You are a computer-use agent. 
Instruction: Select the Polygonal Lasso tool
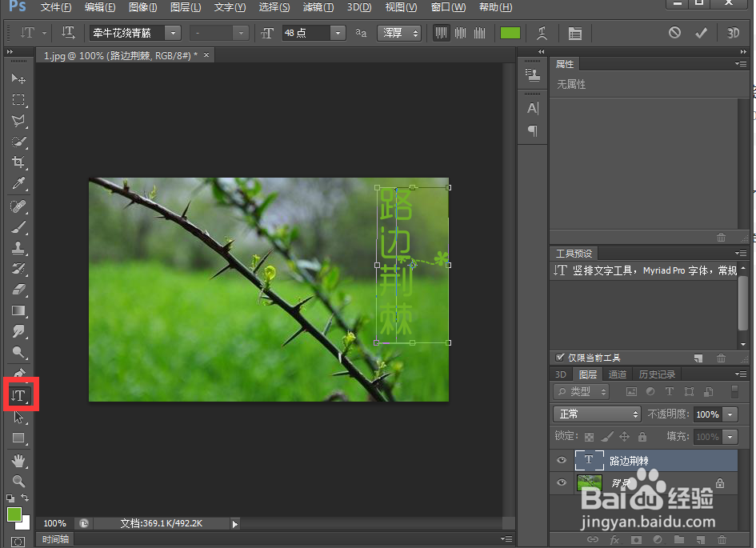click(x=18, y=121)
